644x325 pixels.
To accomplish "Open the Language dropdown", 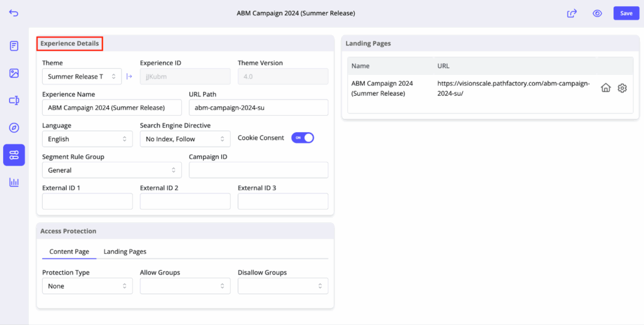I will pyautogui.click(x=87, y=139).
